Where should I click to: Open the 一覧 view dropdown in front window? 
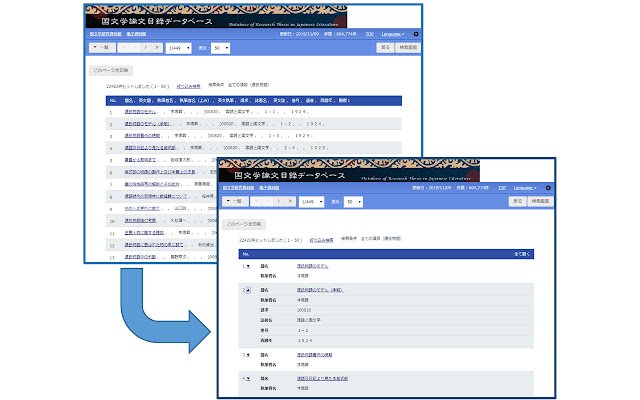(x=235, y=201)
